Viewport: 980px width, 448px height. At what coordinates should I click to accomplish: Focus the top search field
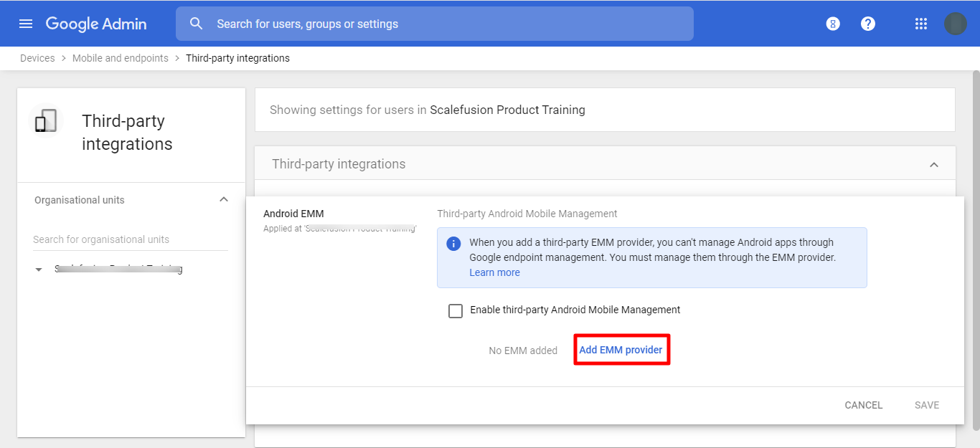[x=435, y=24]
